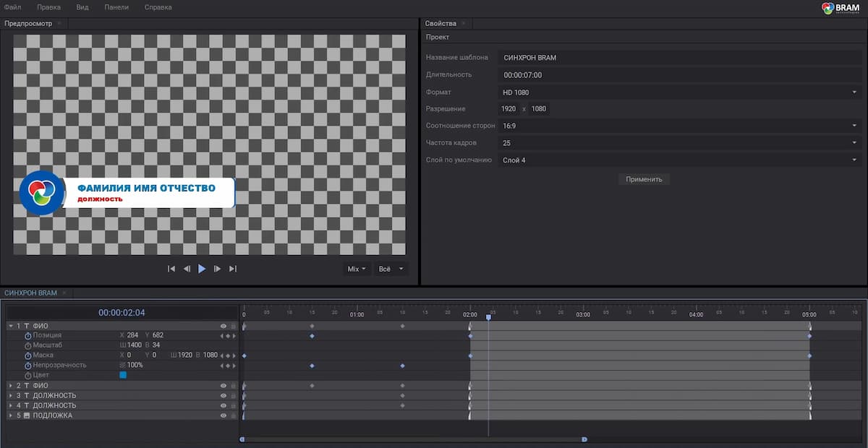The image size is (868, 448).
Task: Open the Слой по умолчанию dropdown
Action: click(x=679, y=160)
